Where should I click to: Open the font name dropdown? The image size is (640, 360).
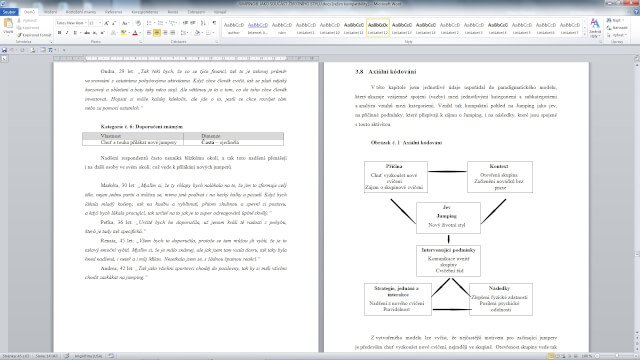71,23
